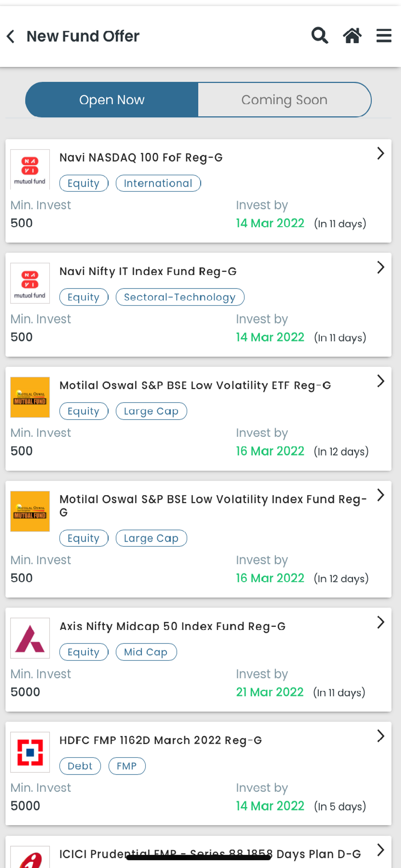Tap Large Cap tag on Motilal Index Fund card
Screen dimensions: 401x868
coord(151,538)
